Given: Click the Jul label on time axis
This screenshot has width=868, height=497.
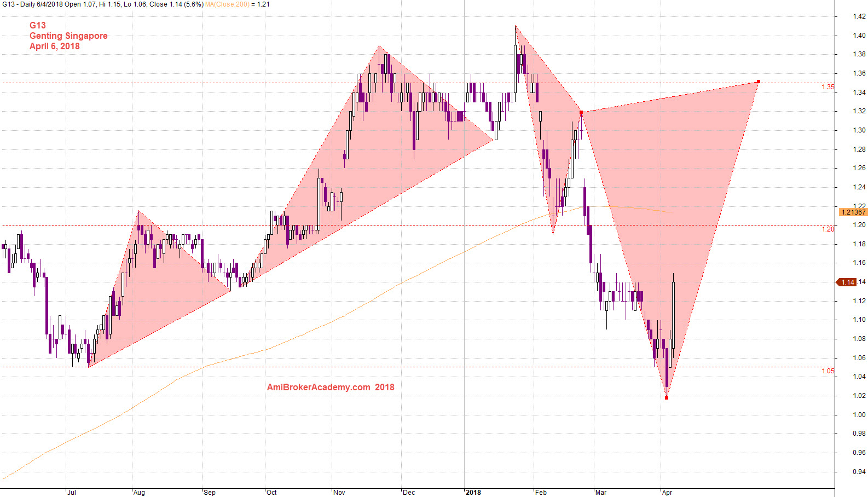Looking at the screenshot, I should click(72, 493).
